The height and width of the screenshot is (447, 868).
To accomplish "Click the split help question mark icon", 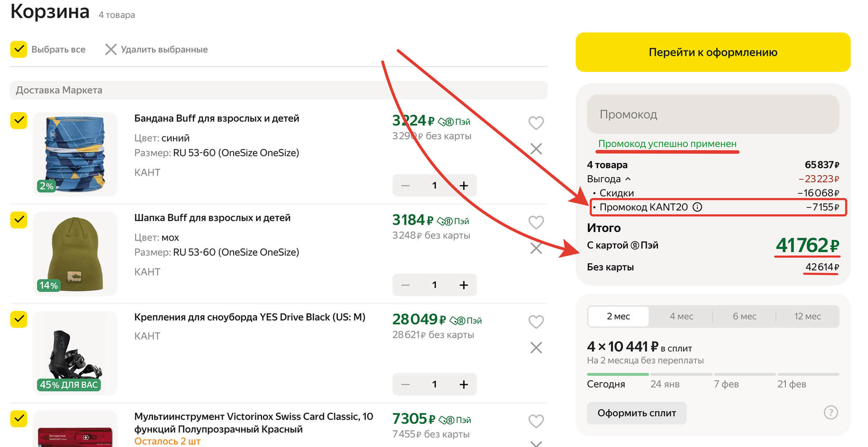I will coord(830,412).
